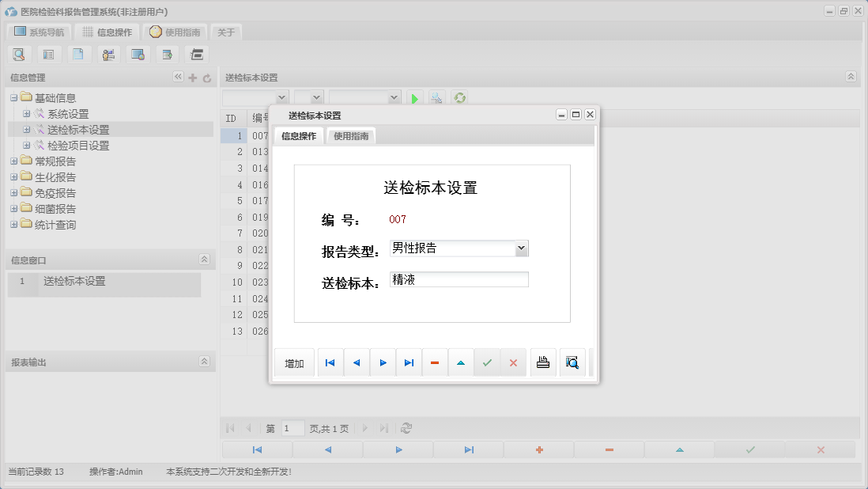Viewport: 868px width, 489px height.
Task: Select 检验项目设置 in the tree
Action: tap(77, 145)
